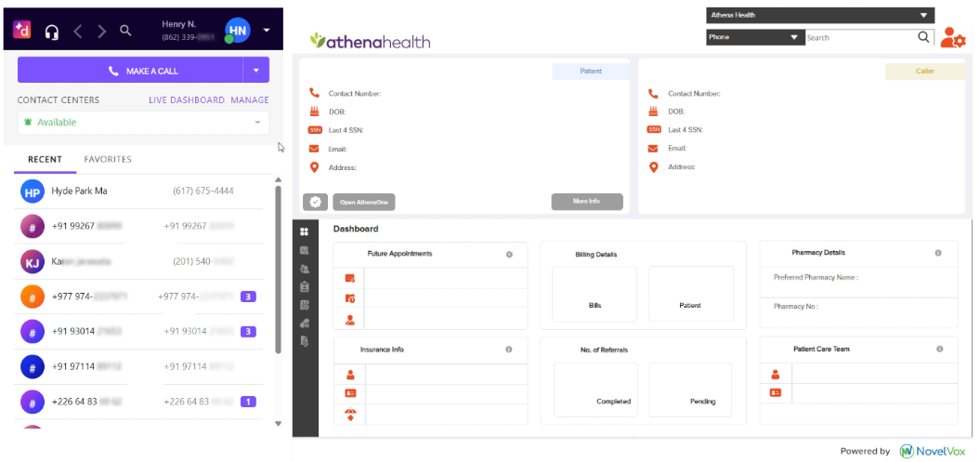
Task: Click the Dialpad logo icon
Action: [22, 30]
